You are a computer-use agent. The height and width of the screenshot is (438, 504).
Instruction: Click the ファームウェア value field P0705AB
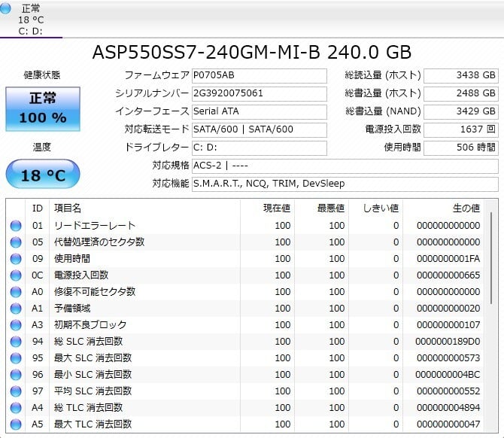coord(259,75)
